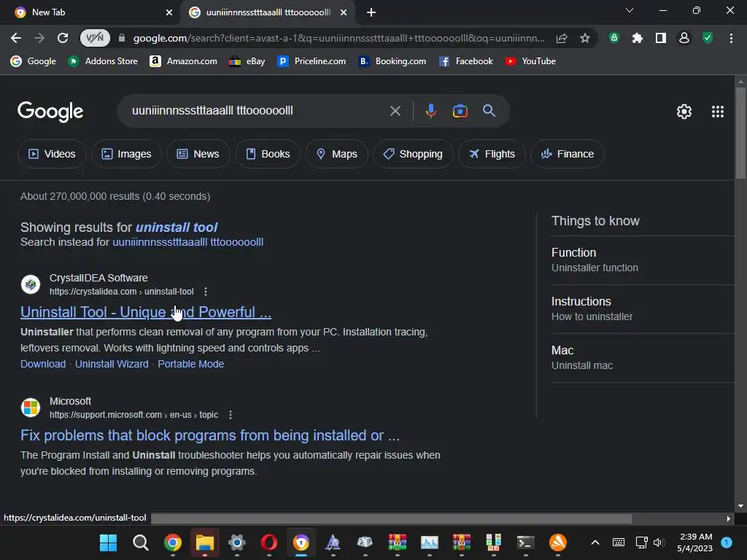Expand the Instructions item in Things to know
747x560 pixels.
click(x=643, y=308)
